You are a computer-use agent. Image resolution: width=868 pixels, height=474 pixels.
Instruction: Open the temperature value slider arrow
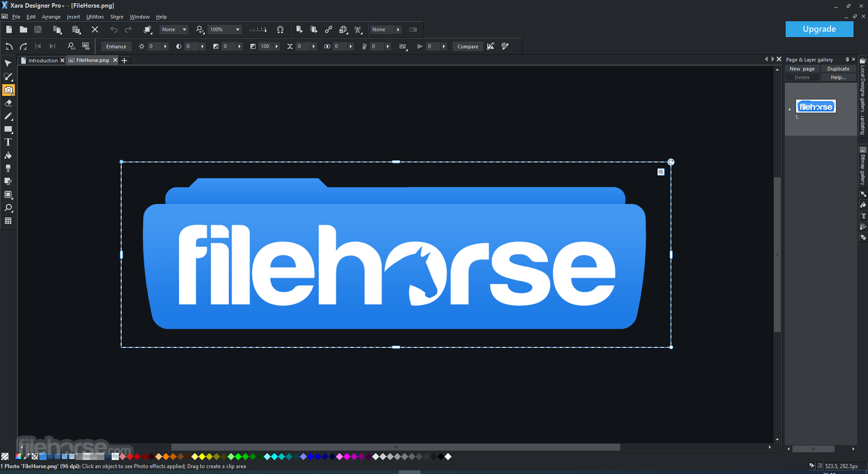pos(387,47)
